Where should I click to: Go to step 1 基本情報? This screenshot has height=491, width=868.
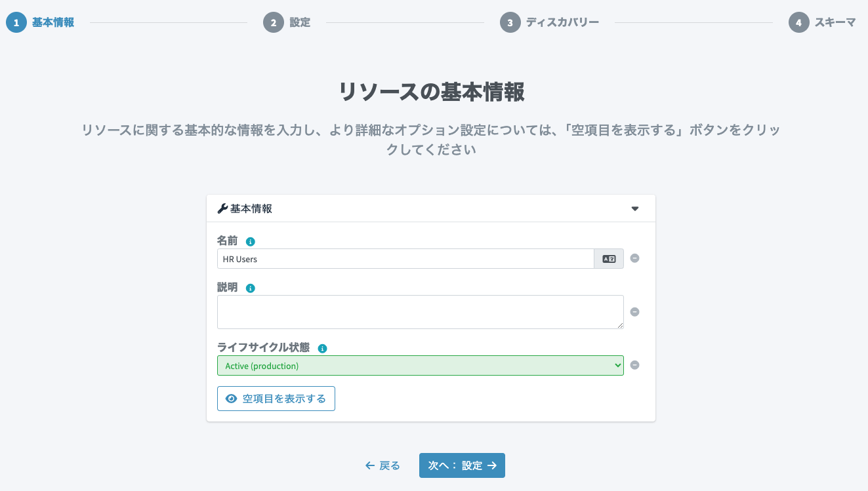41,22
